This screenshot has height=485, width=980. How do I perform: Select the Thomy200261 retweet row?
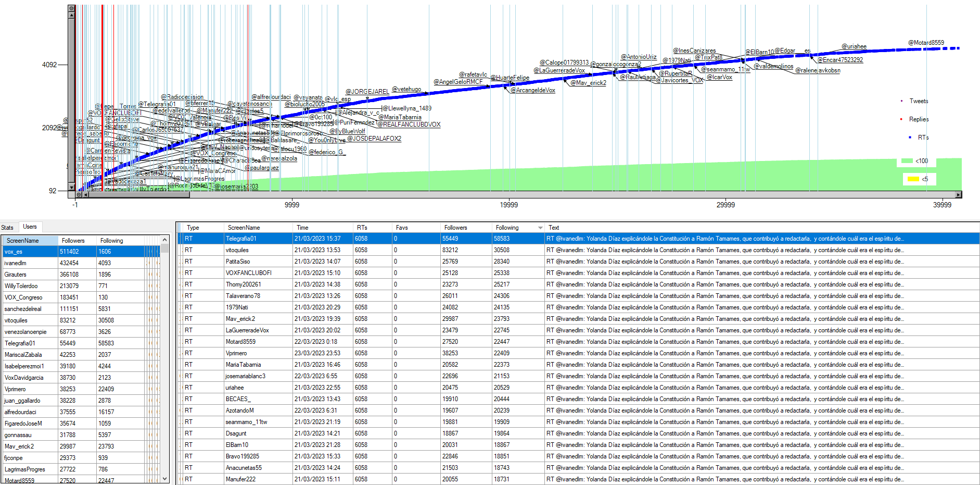point(579,284)
